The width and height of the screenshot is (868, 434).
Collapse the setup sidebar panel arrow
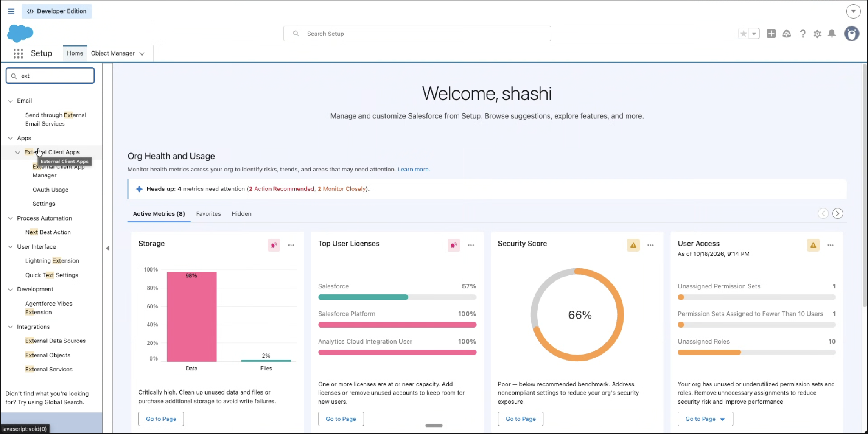click(x=107, y=248)
